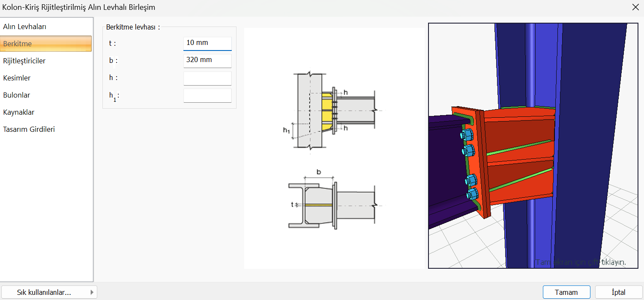Cancel with the İptal button
This screenshot has height=300, width=644.
point(618,292)
